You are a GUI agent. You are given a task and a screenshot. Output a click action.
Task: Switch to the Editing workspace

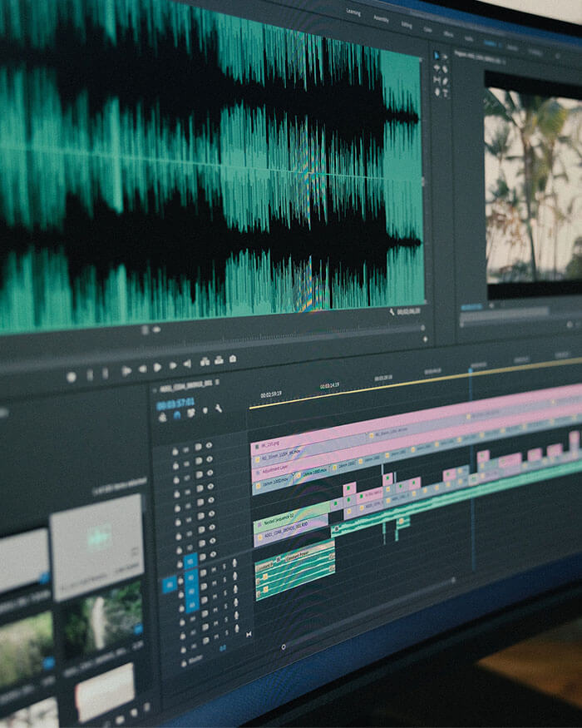click(x=407, y=25)
